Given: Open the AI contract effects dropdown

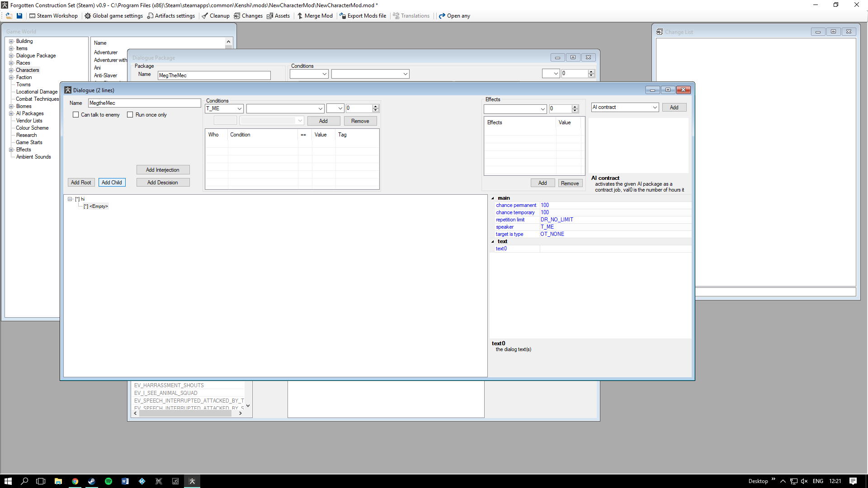Looking at the screenshot, I should pos(654,107).
